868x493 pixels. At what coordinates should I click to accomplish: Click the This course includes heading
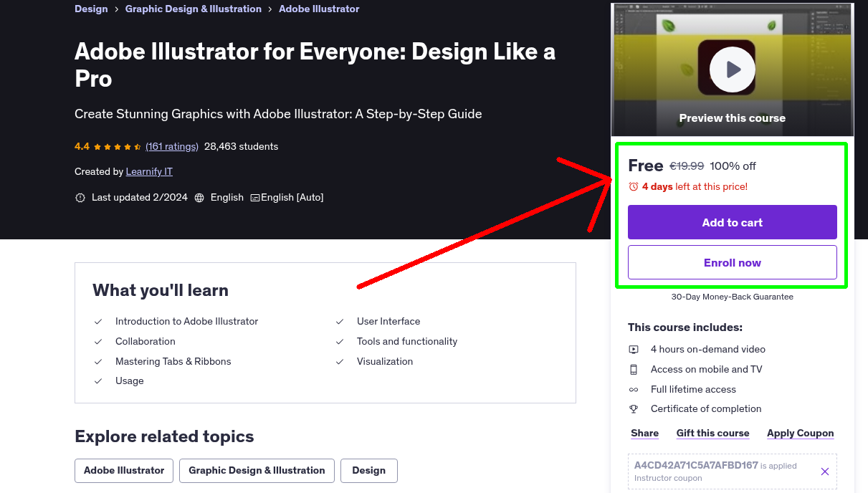(685, 327)
